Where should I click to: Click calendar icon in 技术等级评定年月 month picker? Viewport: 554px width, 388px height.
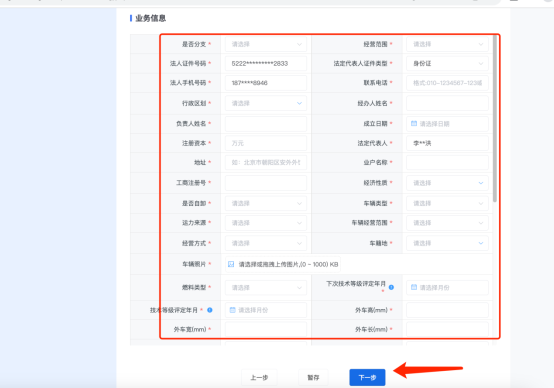(x=232, y=310)
